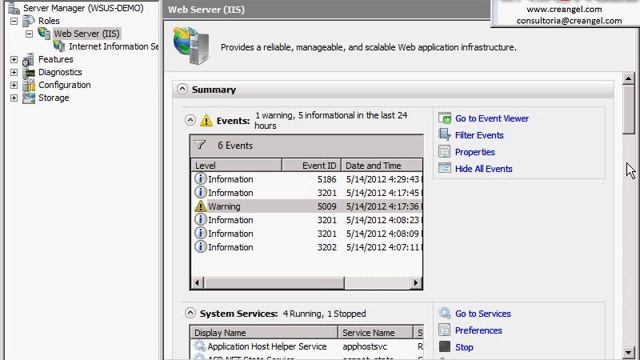Open services Preferences link
The height and width of the screenshot is (360, 640).
click(478, 330)
